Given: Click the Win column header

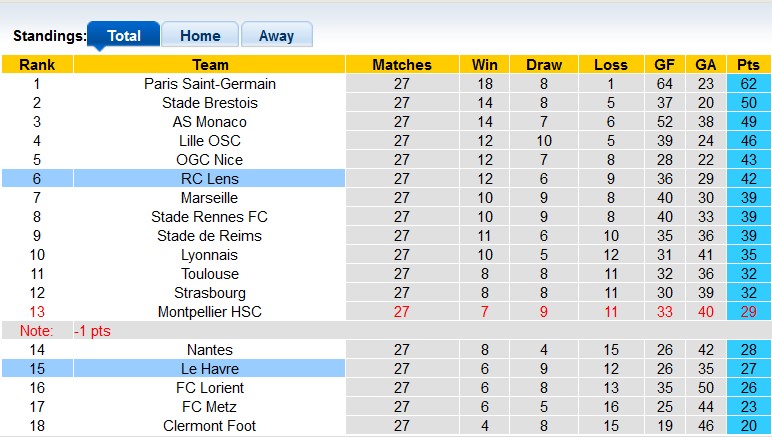Looking at the screenshot, I should point(485,65).
